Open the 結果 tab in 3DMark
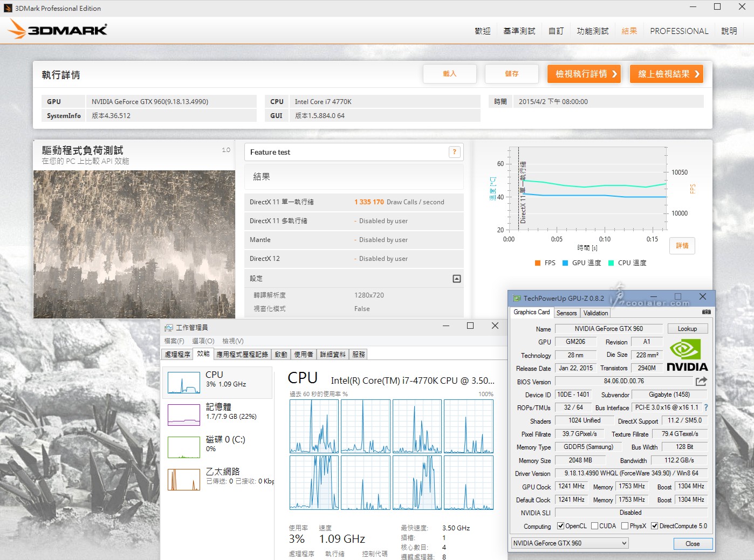The height and width of the screenshot is (560, 754). (629, 31)
